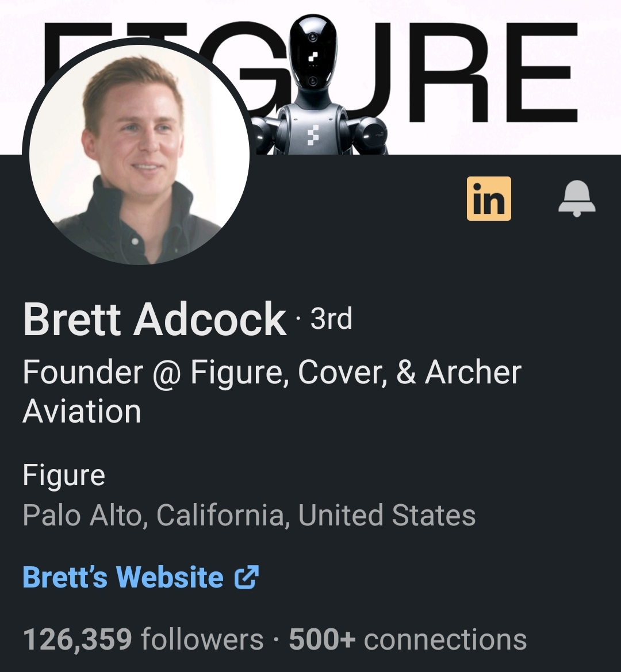Open the 500+ connections list
Screen dimensions: 621x672
[408, 639]
